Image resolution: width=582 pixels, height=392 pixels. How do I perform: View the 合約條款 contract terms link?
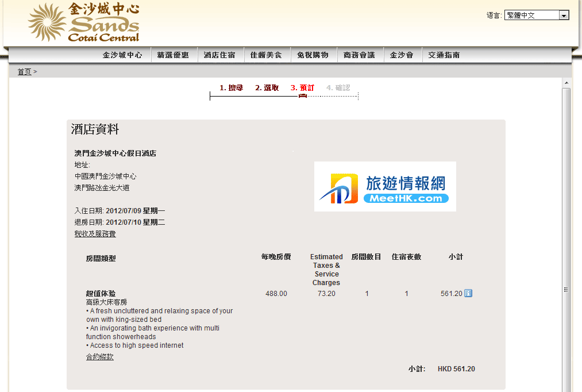(100, 357)
